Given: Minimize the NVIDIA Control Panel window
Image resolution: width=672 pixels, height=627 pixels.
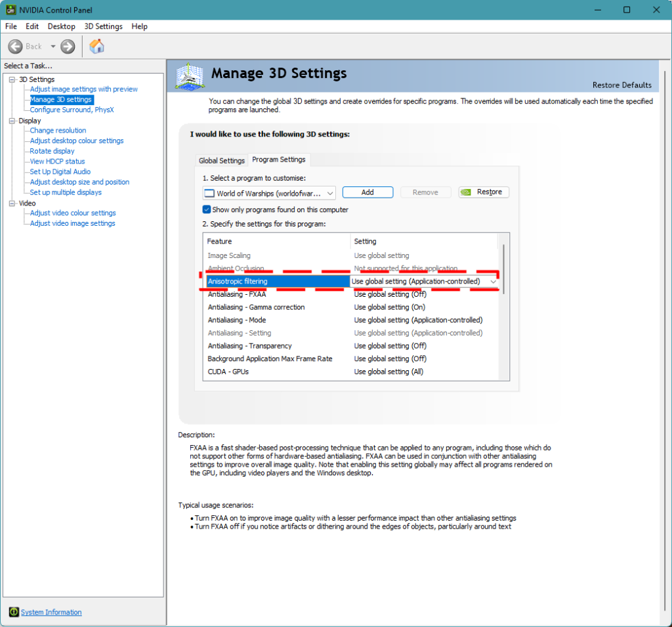Looking at the screenshot, I should (x=598, y=10).
